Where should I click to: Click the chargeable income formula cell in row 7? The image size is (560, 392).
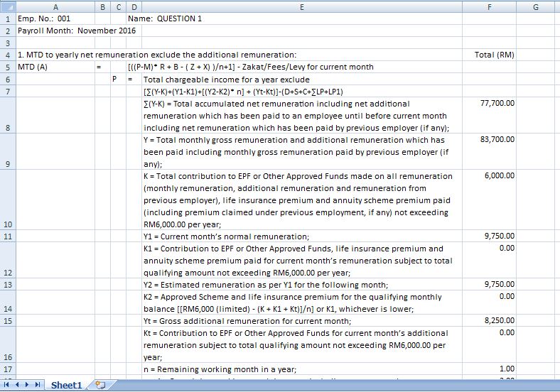(302, 92)
